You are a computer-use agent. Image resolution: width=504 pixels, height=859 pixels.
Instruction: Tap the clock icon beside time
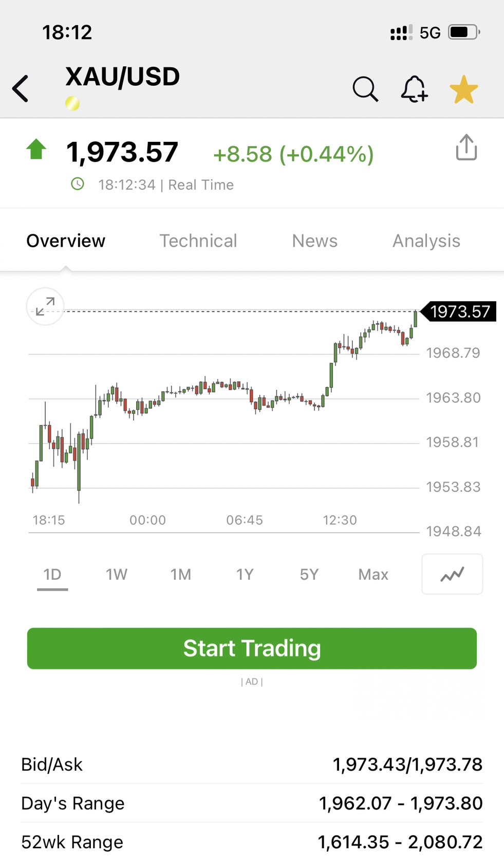[x=78, y=184]
